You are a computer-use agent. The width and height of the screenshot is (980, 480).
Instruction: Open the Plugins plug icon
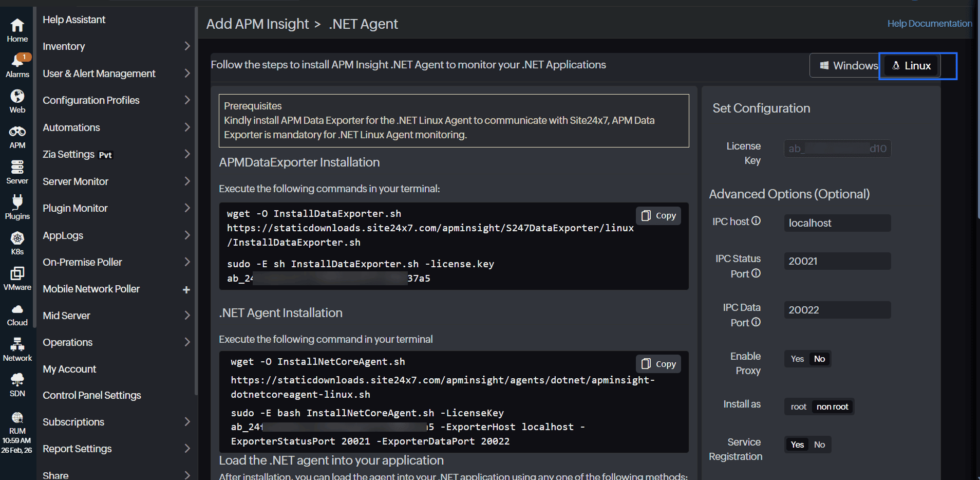pos(17,203)
